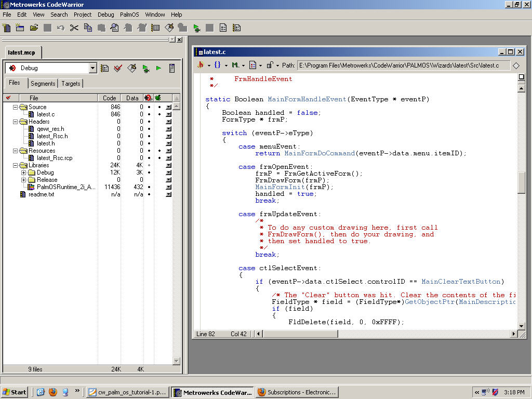Click the second new-window icon in main toolbar
Image resolution: width=532 pixels, height=399 pixels.
click(x=20, y=28)
